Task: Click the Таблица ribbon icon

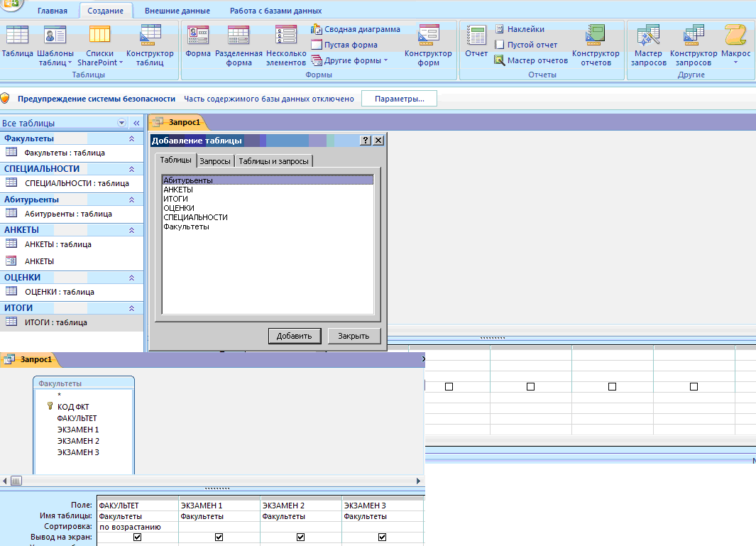Action: (x=17, y=41)
